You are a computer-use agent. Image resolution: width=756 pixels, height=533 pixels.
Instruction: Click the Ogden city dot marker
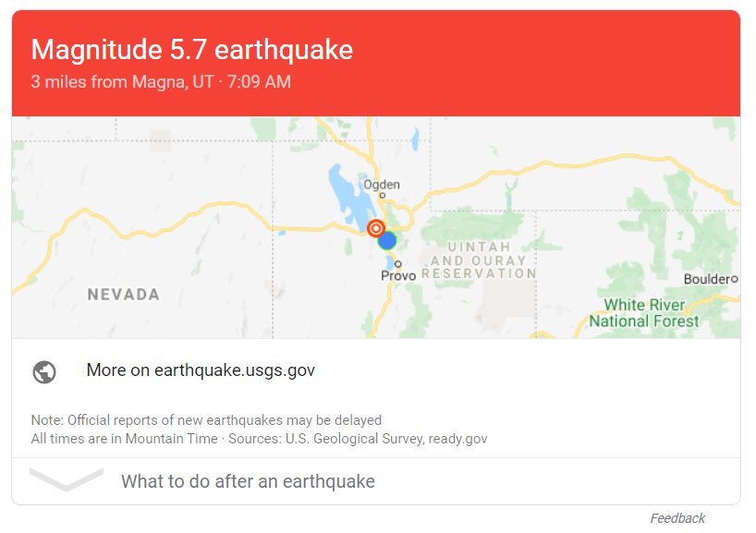(x=383, y=196)
